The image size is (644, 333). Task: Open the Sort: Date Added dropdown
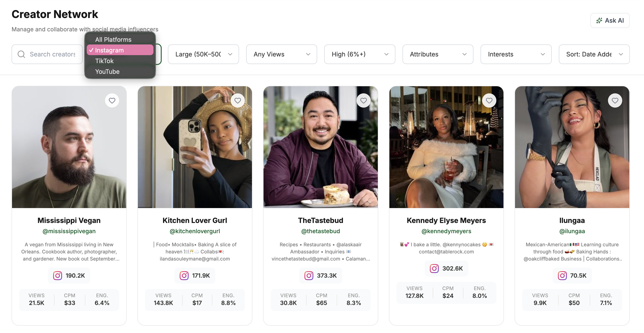594,54
